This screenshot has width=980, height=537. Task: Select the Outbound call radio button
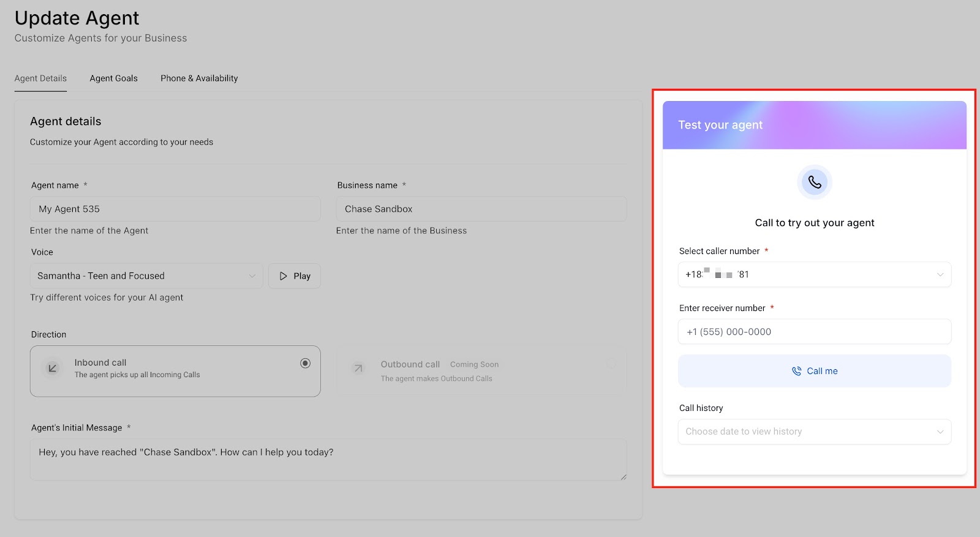(x=611, y=364)
